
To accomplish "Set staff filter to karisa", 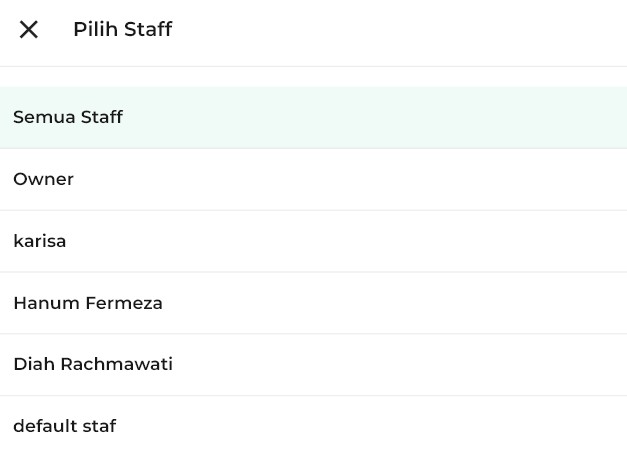I will [x=40, y=241].
